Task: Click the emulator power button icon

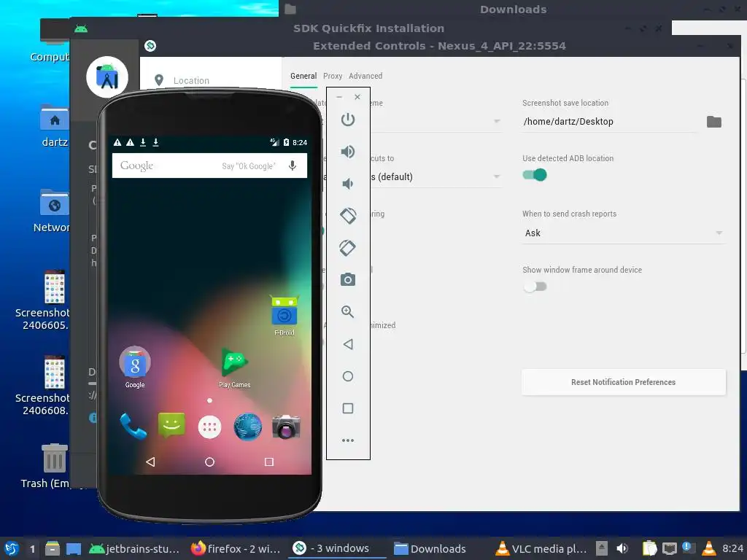Action: click(348, 120)
